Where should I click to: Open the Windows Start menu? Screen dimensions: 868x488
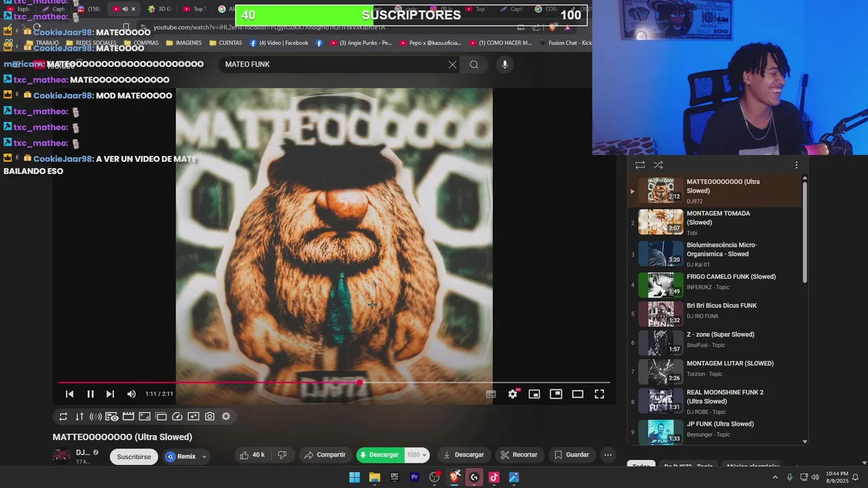(x=355, y=477)
